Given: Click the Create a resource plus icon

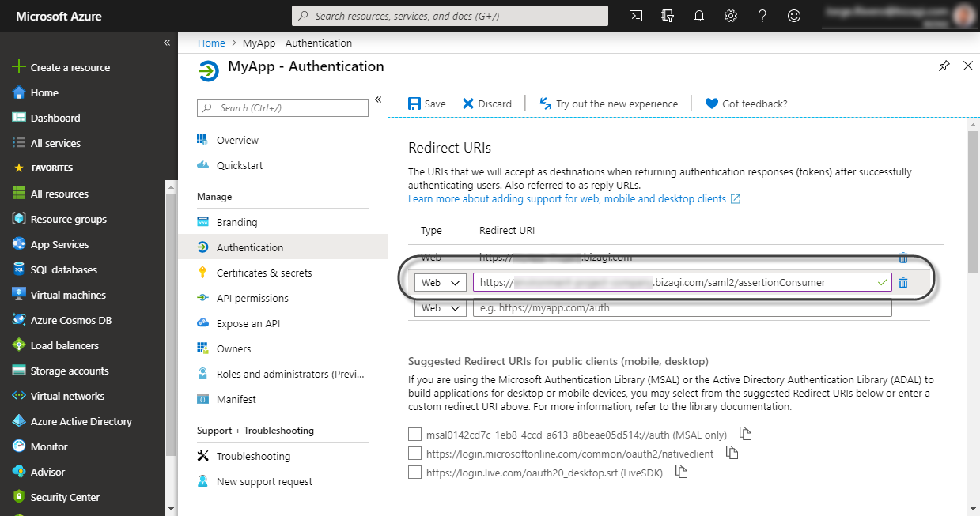Looking at the screenshot, I should [19, 67].
